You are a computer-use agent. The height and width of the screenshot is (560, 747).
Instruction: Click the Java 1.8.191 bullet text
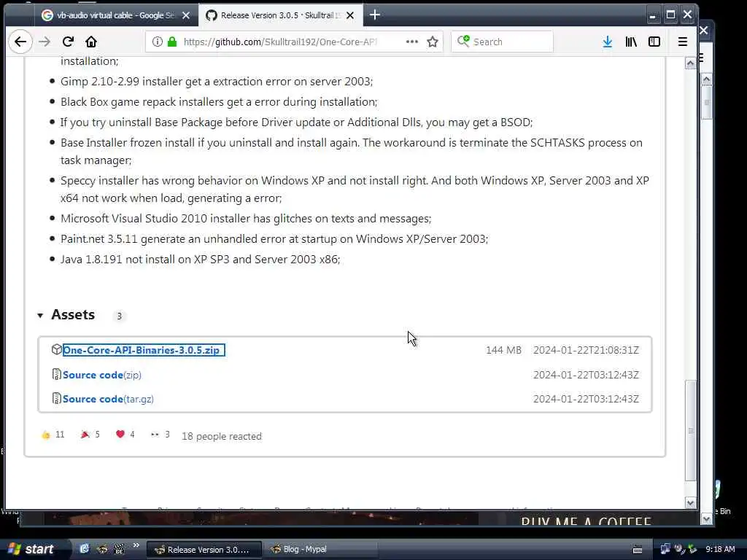tap(200, 259)
